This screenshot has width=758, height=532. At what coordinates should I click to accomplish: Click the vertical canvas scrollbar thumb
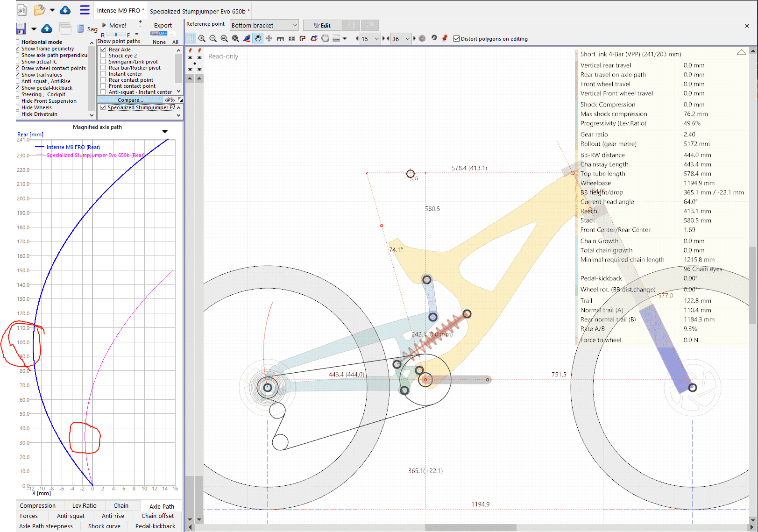pos(752,285)
